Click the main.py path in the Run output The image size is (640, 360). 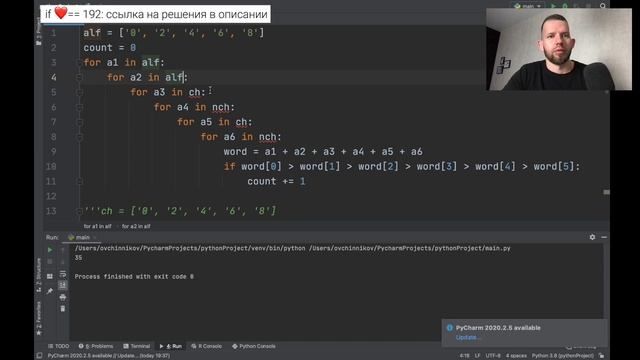[x=409, y=248]
